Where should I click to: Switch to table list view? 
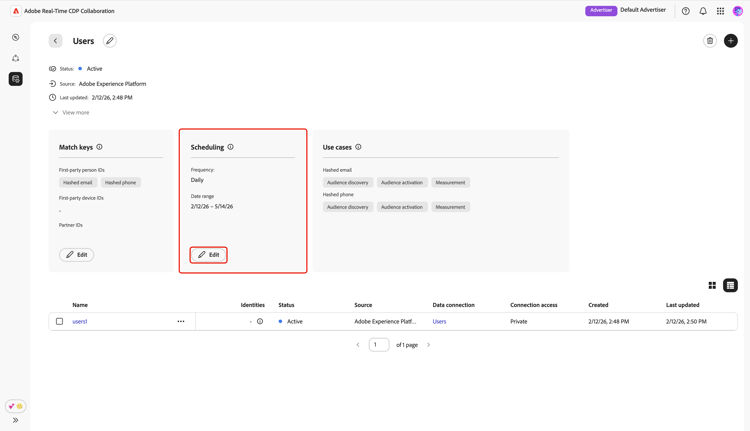pyautogui.click(x=730, y=285)
